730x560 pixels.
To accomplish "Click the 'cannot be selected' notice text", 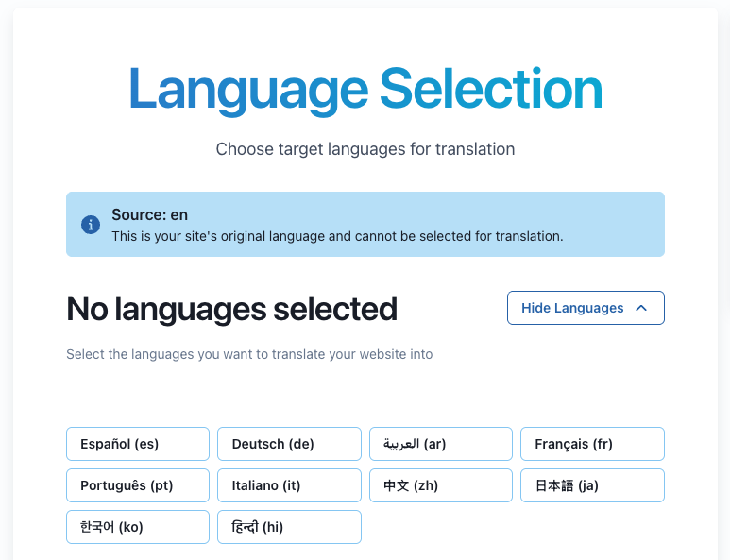I will [337, 236].
